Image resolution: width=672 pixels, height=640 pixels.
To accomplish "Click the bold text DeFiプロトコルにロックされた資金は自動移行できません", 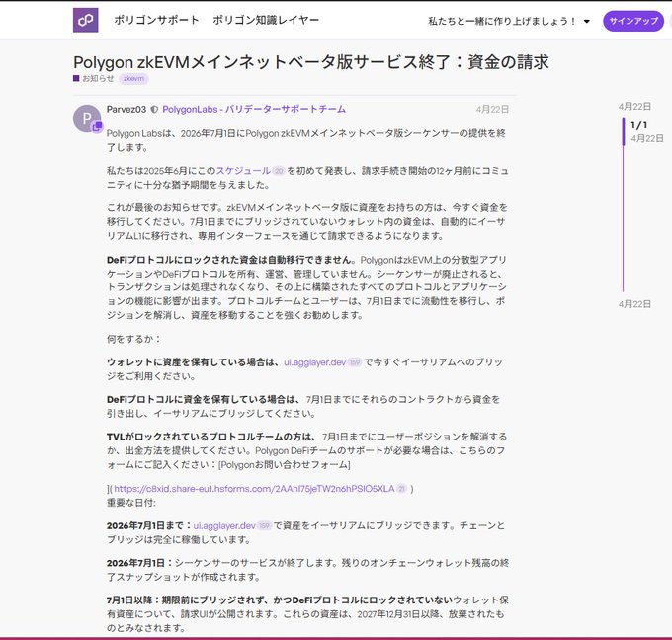I will tap(231, 260).
